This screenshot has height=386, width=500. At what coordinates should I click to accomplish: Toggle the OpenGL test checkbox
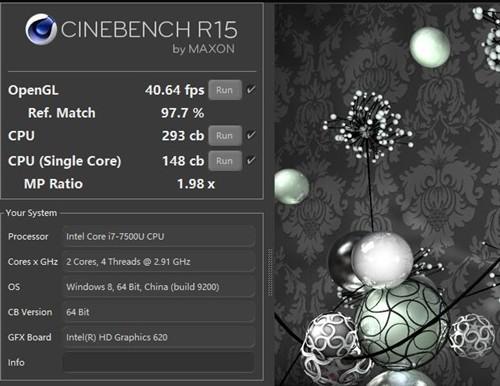[x=251, y=90]
